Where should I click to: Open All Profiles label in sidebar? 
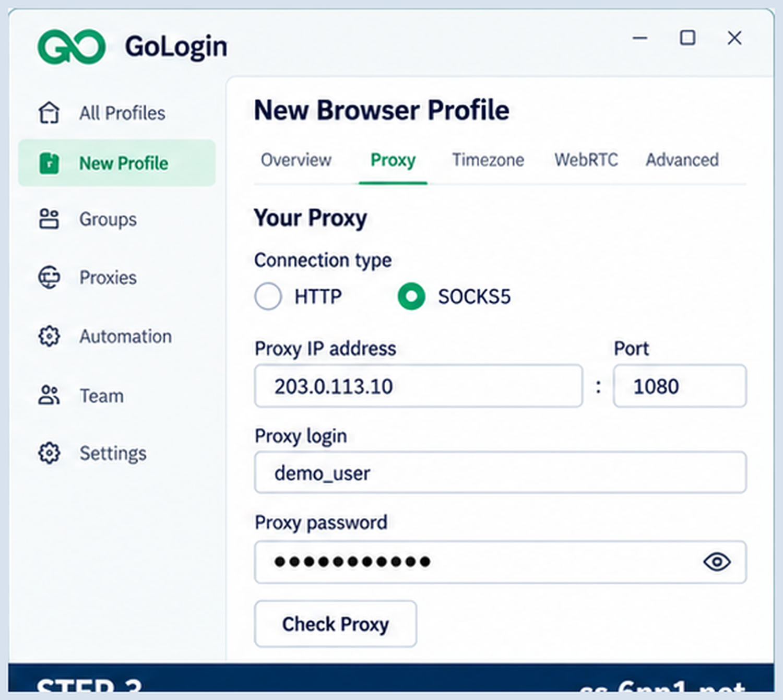coord(122,113)
